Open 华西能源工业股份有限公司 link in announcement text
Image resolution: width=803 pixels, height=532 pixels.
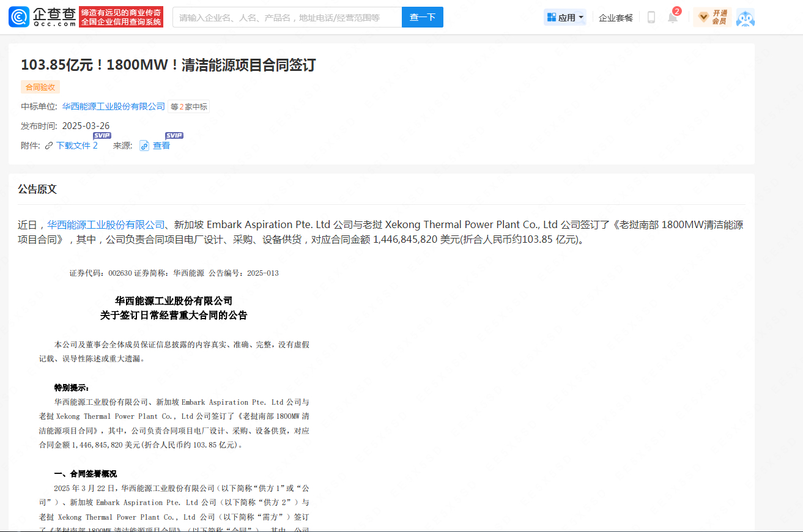click(106, 224)
